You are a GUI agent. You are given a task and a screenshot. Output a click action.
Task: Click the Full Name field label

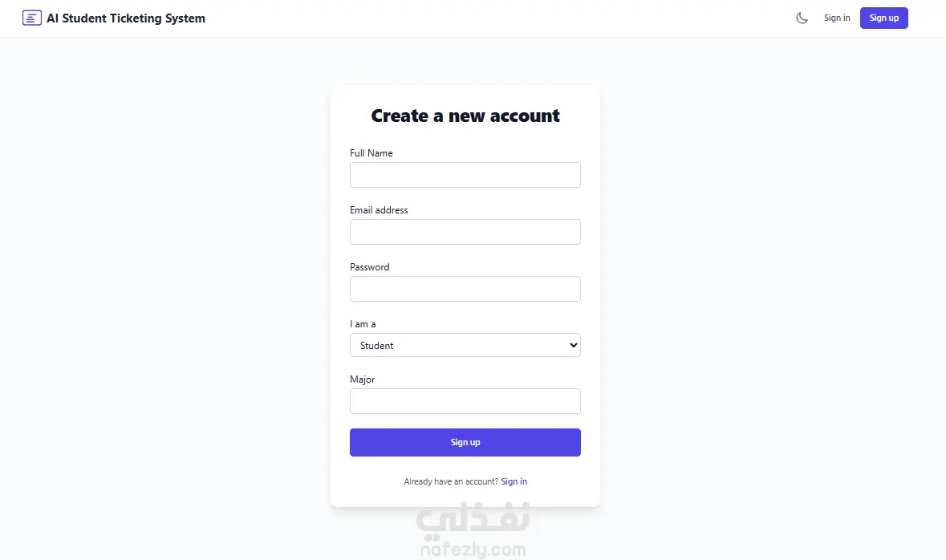[x=371, y=152]
